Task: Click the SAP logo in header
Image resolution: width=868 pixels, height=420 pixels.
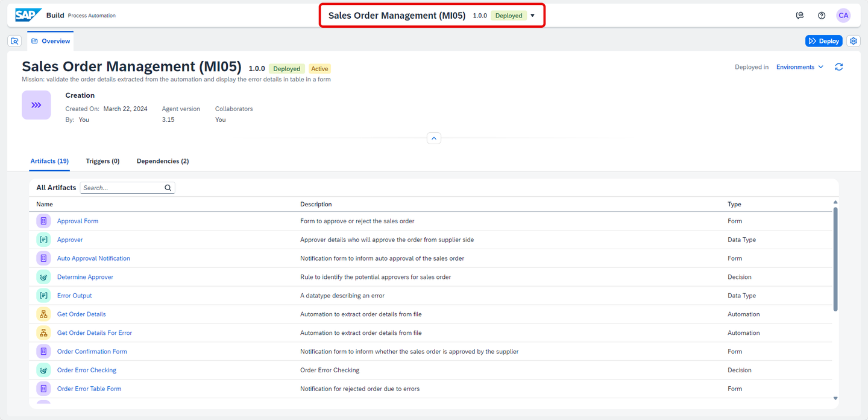Action: tap(28, 15)
